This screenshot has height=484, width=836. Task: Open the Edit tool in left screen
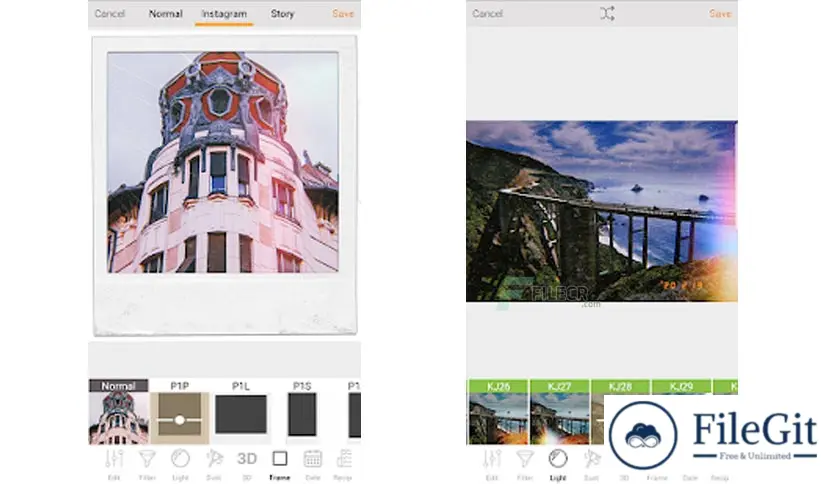tap(114, 464)
